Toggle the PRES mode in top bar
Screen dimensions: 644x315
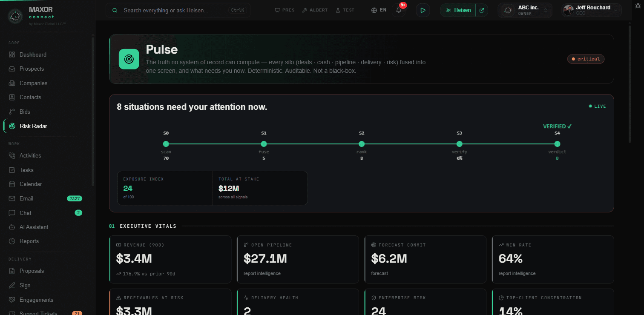point(285,10)
